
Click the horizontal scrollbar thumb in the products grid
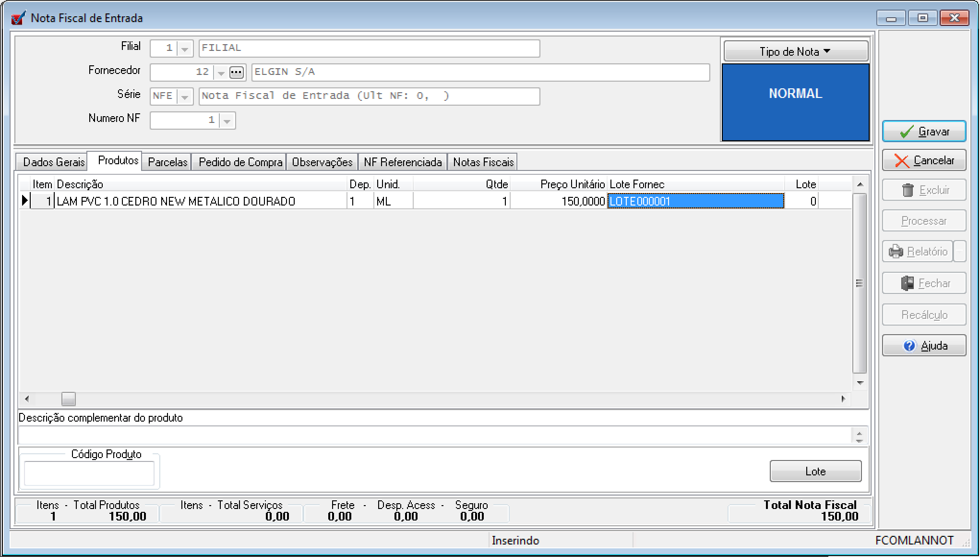[x=69, y=399]
